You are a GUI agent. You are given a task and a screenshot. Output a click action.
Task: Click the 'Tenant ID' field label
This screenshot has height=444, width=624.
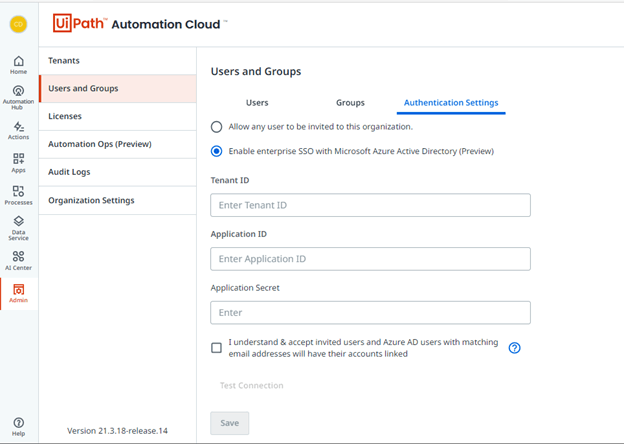(230, 181)
